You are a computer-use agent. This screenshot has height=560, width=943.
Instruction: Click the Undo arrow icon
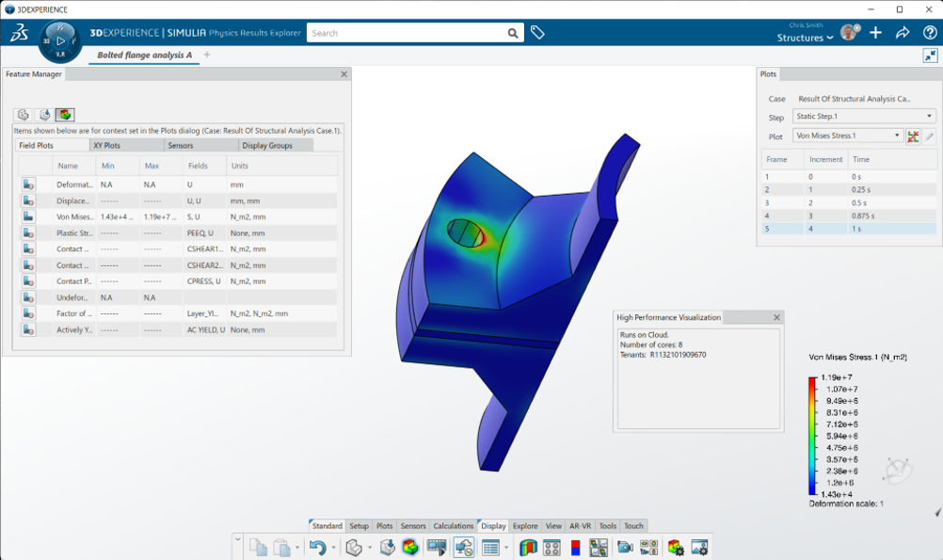(317, 548)
